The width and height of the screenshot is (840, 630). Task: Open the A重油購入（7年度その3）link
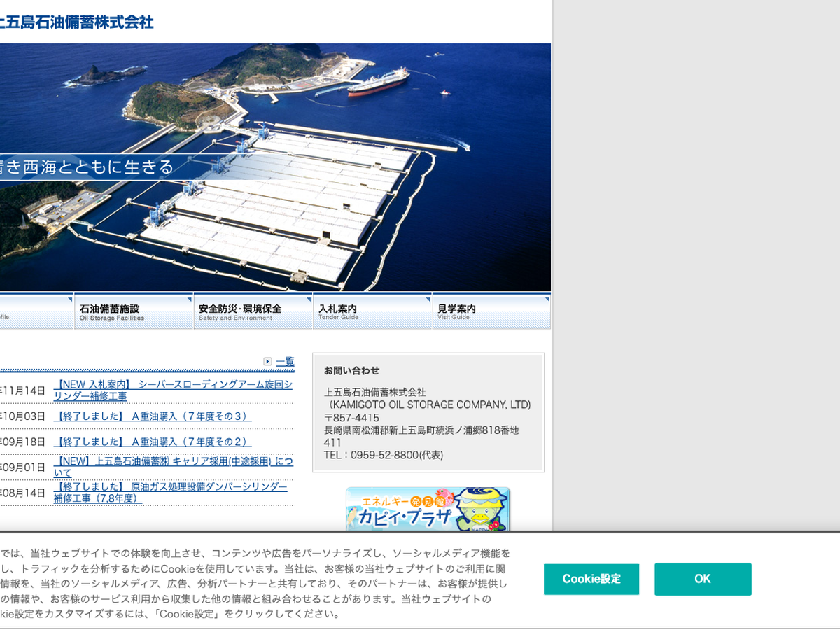click(152, 416)
